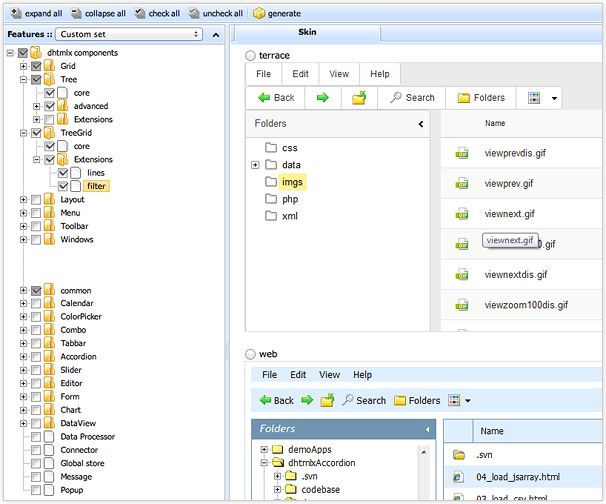Click the folder-up icon in terrace toolbar
Viewport: 606px width, 504px height.
359,98
